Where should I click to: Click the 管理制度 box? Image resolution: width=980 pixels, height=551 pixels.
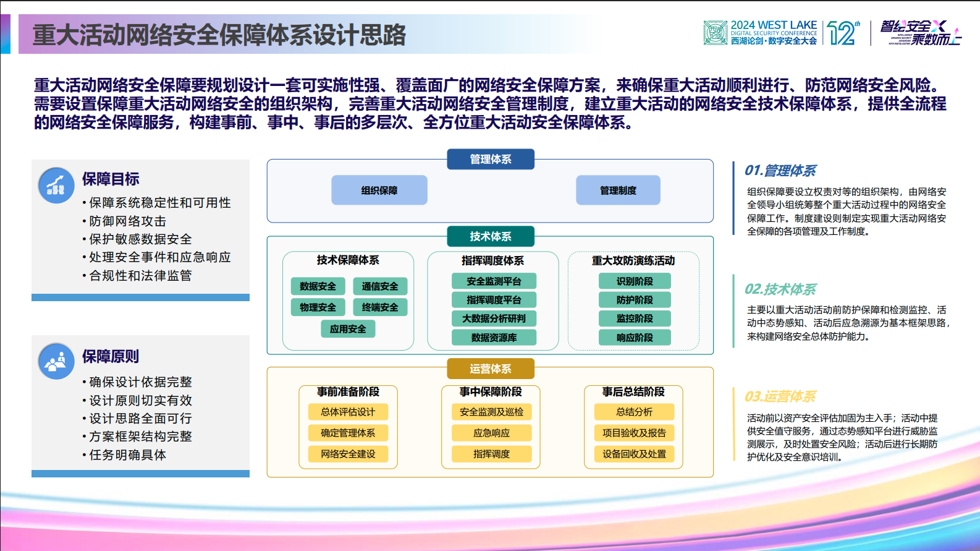coord(618,190)
